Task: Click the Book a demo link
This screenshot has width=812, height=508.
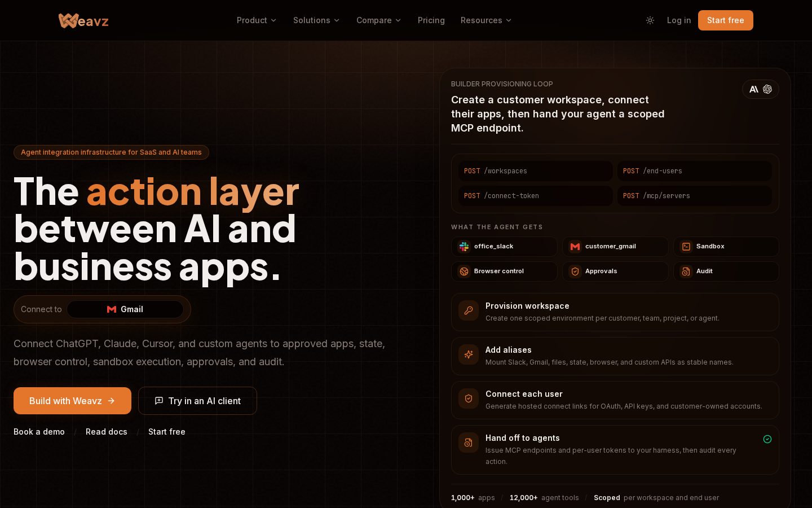Action: (x=39, y=432)
